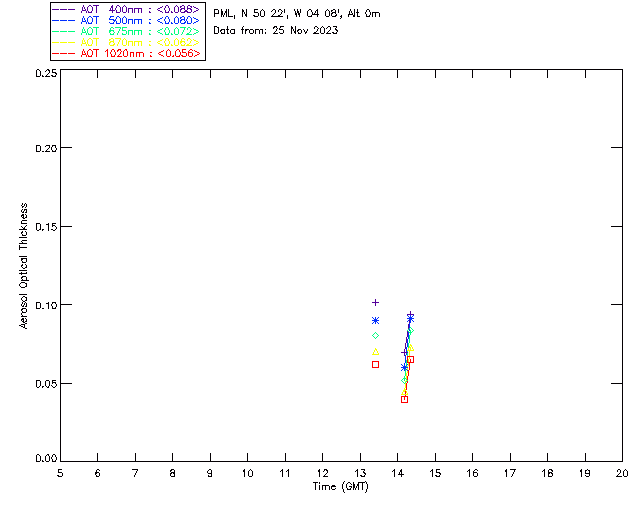Click the x-axis tick label 16

[473, 473]
